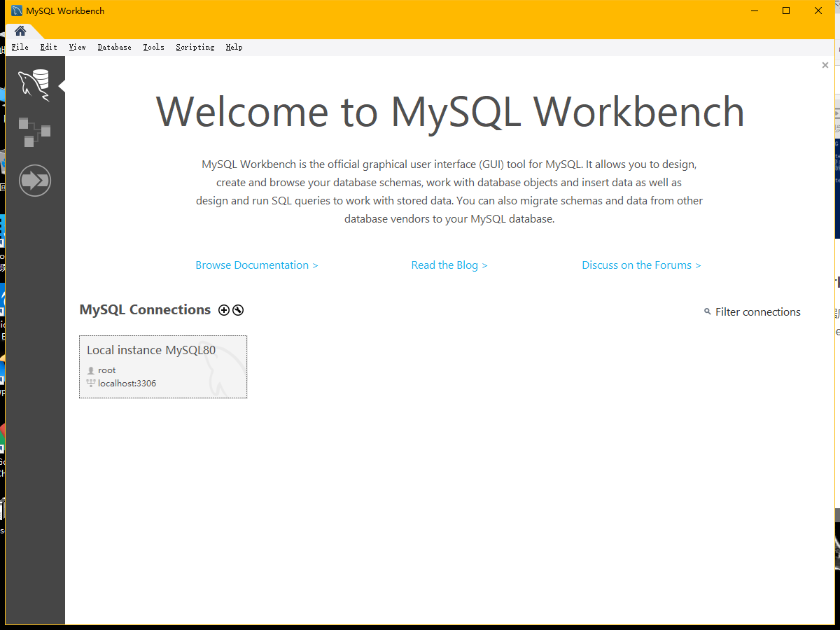Open the Migration wizard arrow sidebar icon
Screen dimensions: 840x630
(x=35, y=181)
